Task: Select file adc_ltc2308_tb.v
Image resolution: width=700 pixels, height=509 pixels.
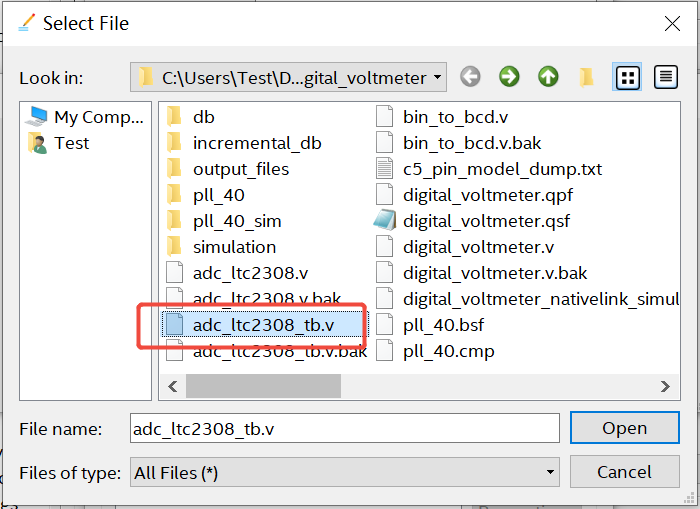Action: [x=265, y=325]
